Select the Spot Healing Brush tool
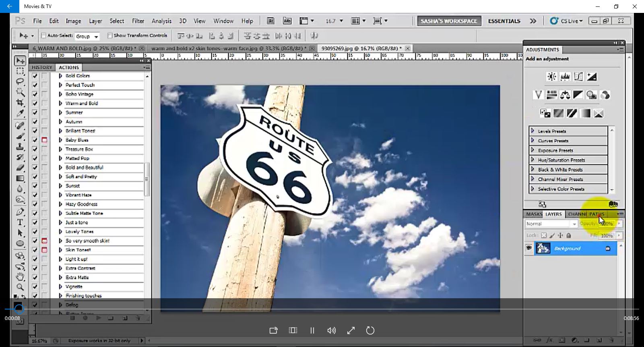Viewport: 644px width, 347px height. pyautogui.click(x=20, y=125)
